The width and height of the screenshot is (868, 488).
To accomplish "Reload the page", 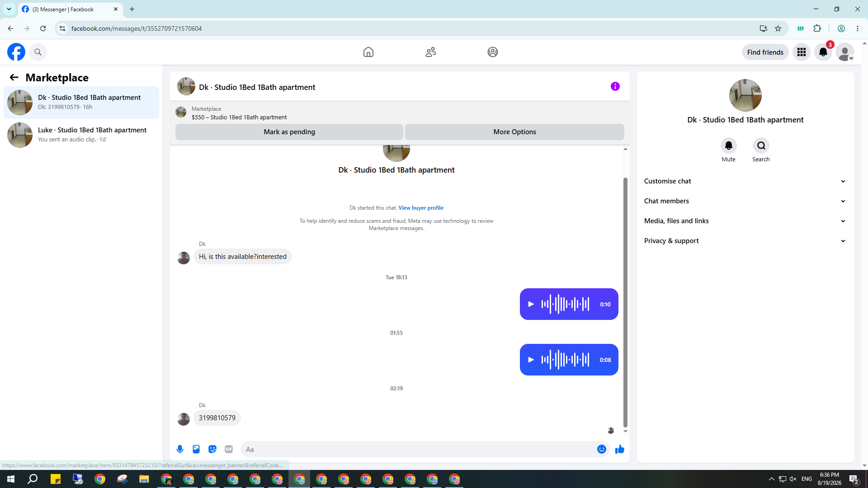I will 43,28.
